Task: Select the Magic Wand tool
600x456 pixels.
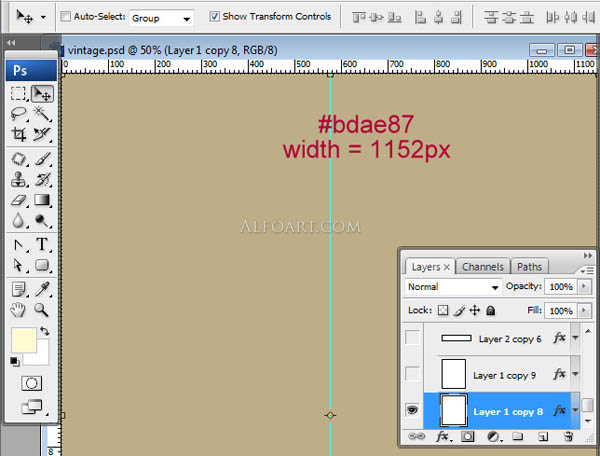Action: [42, 114]
